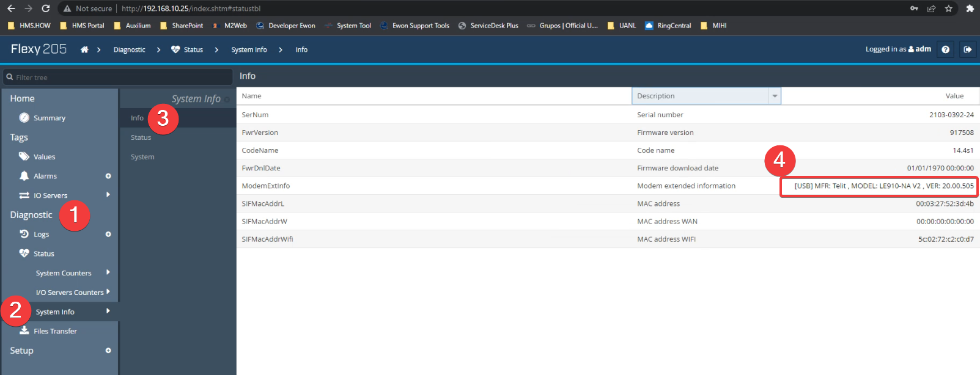Bookmark page using the star icon
Viewport: 980px width, 375px height.
tap(948, 9)
